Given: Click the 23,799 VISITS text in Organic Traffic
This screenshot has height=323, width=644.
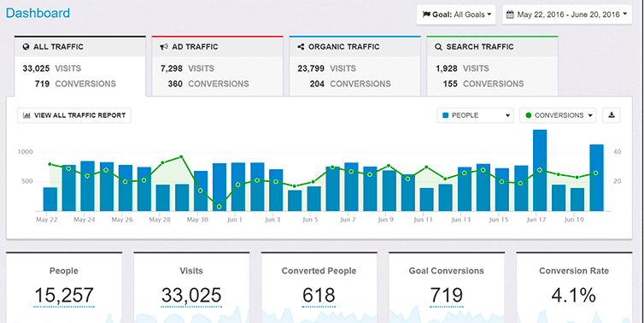Looking at the screenshot, I should click(327, 68).
